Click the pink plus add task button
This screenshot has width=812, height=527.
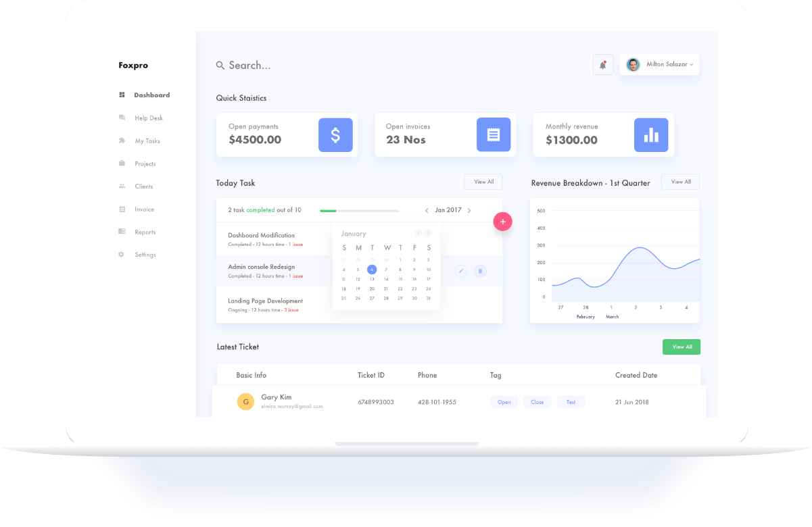click(502, 222)
